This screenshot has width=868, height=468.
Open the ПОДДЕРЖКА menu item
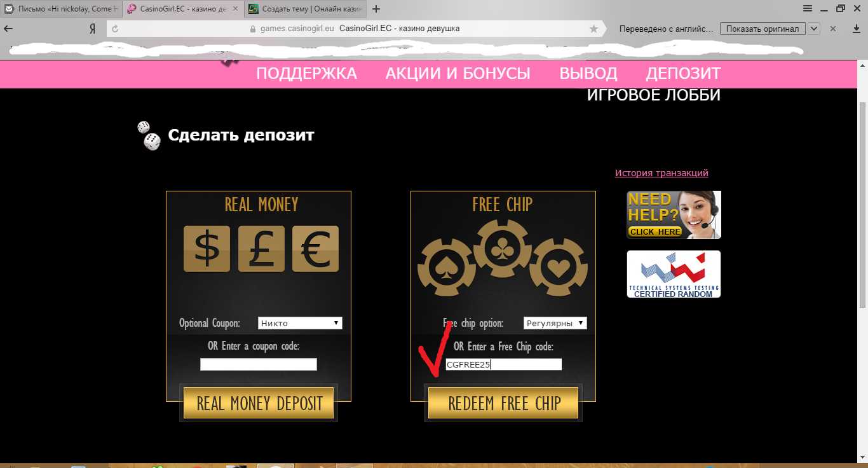(x=307, y=74)
